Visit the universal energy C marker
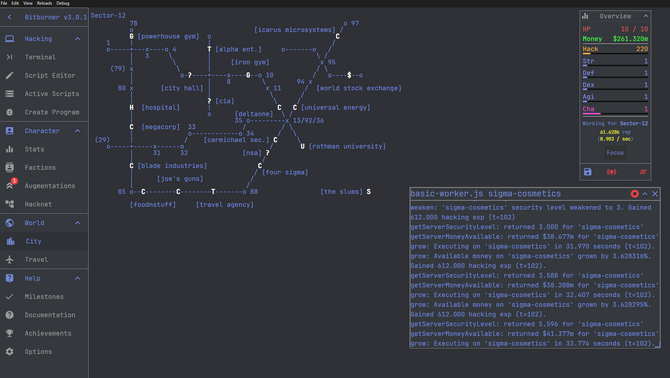Image resolution: width=670 pixels, height=378 pixels. tap(294, 108)
